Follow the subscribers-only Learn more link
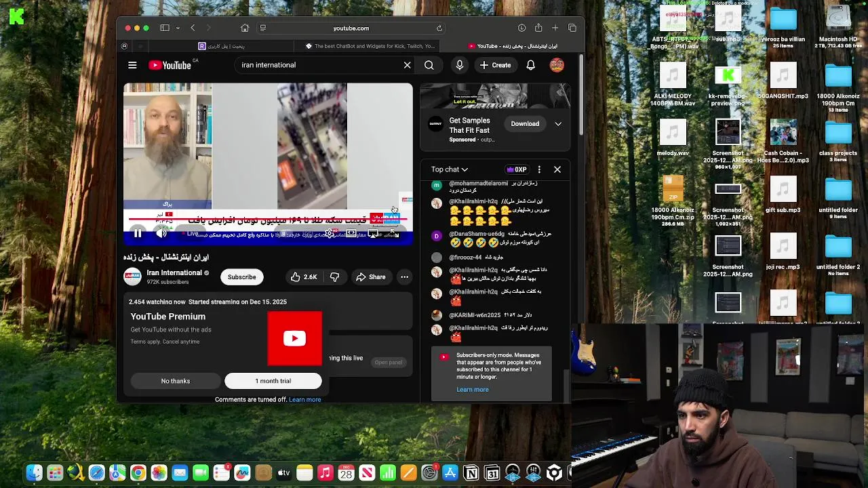The height and width of the screenshot is (488, 868). 473,390
